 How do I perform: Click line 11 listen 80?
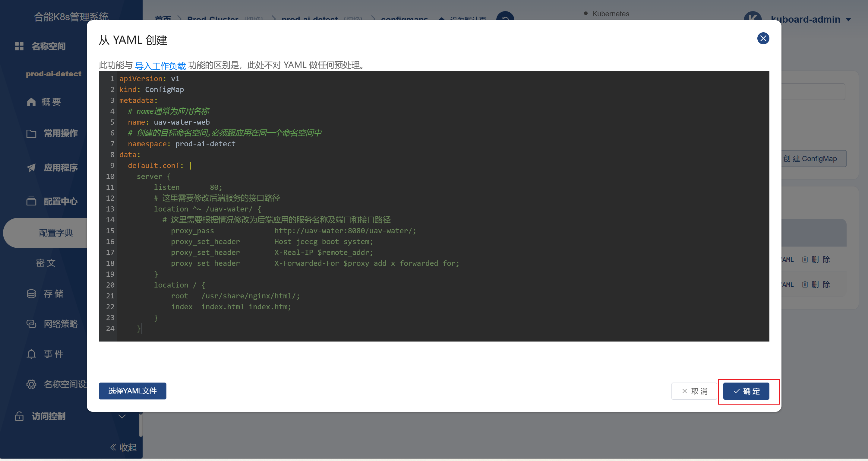tap(188, 187)
